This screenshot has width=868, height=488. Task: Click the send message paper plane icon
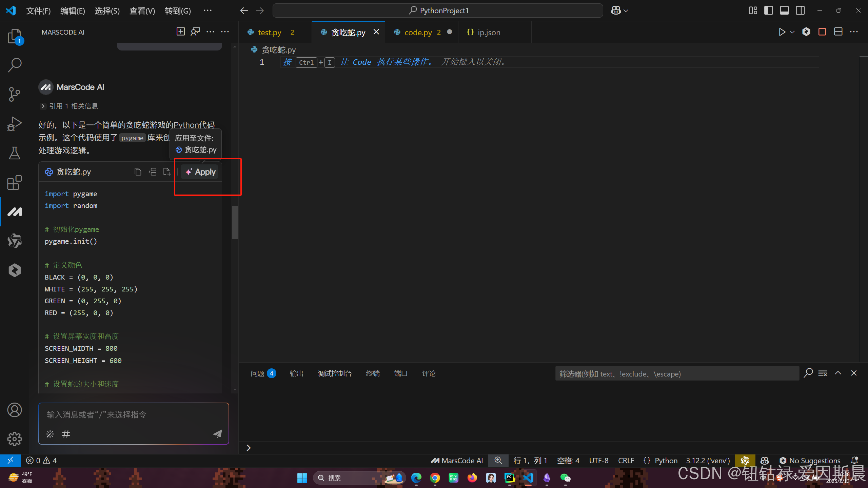217,434
